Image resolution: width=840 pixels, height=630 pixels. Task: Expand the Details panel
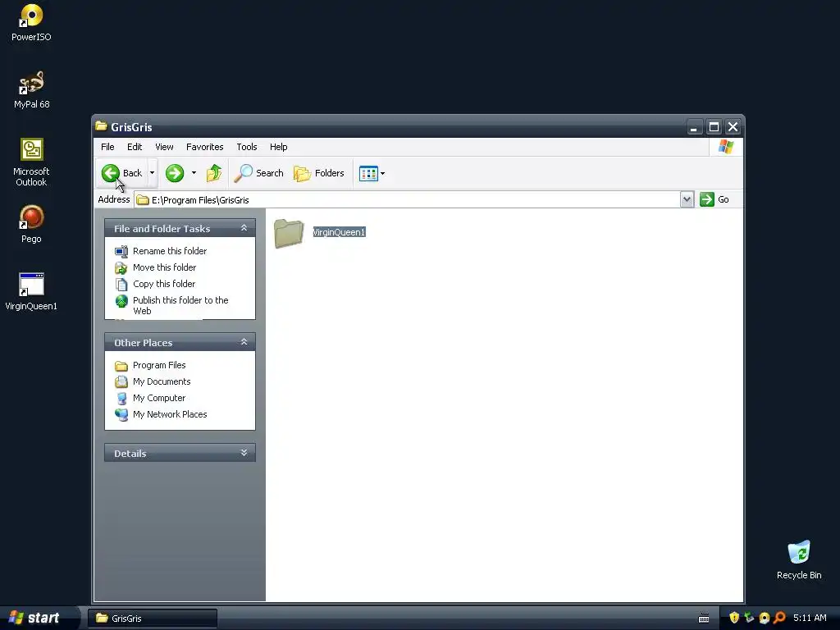[244, 453]
